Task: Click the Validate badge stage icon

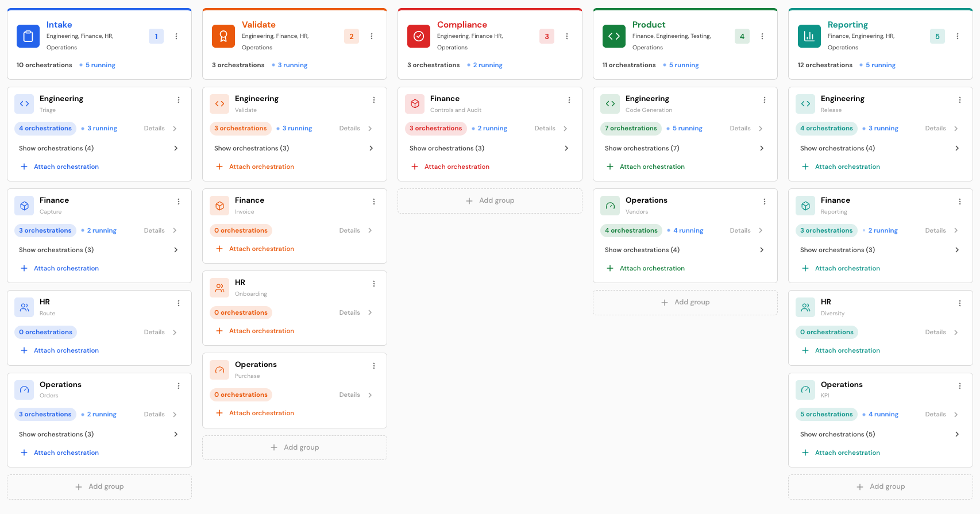Action: [223, 36]
